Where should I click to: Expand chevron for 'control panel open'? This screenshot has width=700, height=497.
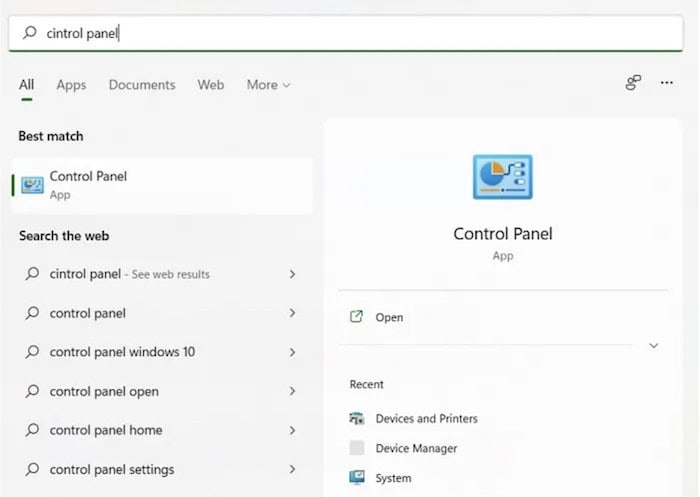coord(292,391)
